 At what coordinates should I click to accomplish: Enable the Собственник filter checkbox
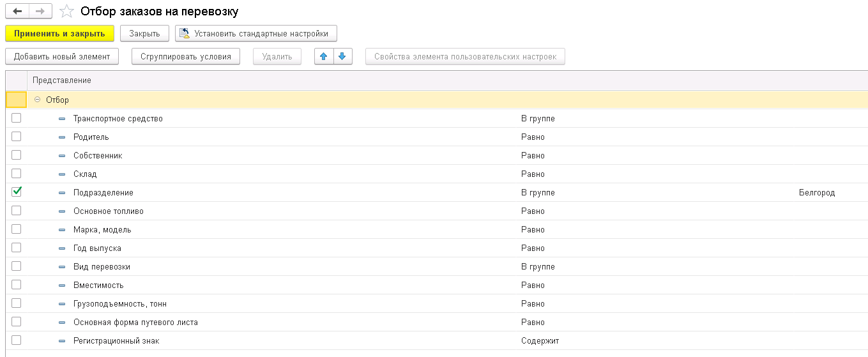coord(17,155)
